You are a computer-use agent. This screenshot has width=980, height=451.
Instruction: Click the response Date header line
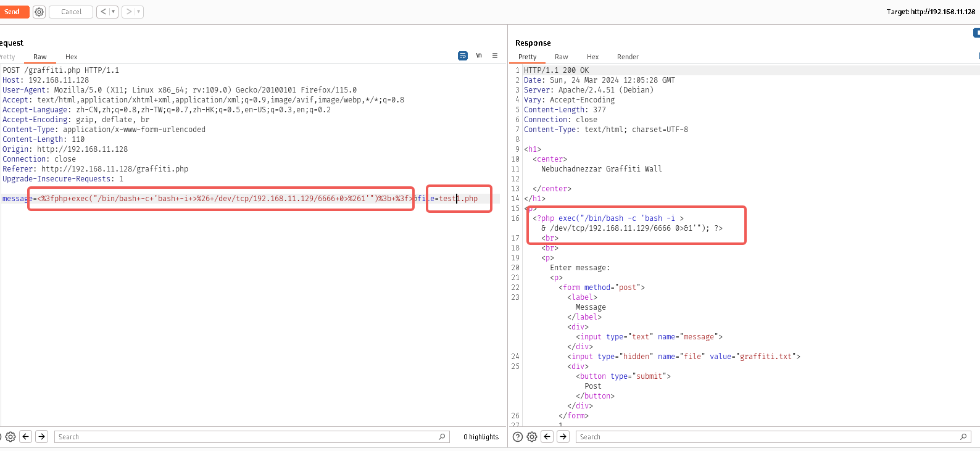pyautogui.click(x=599, y=80)
